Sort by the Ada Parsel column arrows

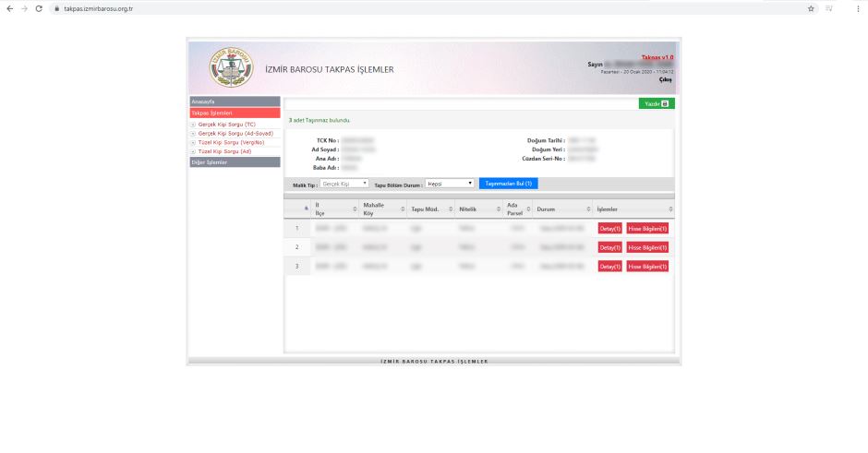pyautogui.click(x=528, y=209)
